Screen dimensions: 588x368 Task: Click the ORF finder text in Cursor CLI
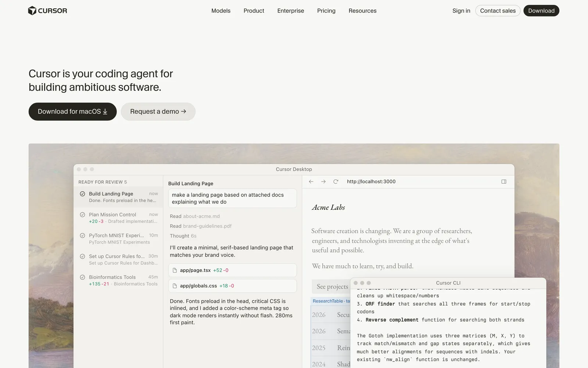tap(380, 304)
